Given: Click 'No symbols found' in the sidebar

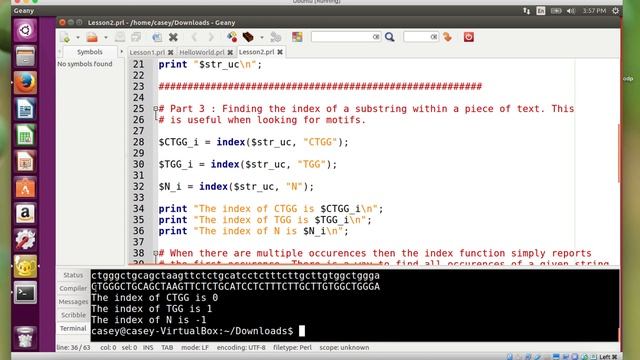Looking at the screenshot, I should 84,64.
